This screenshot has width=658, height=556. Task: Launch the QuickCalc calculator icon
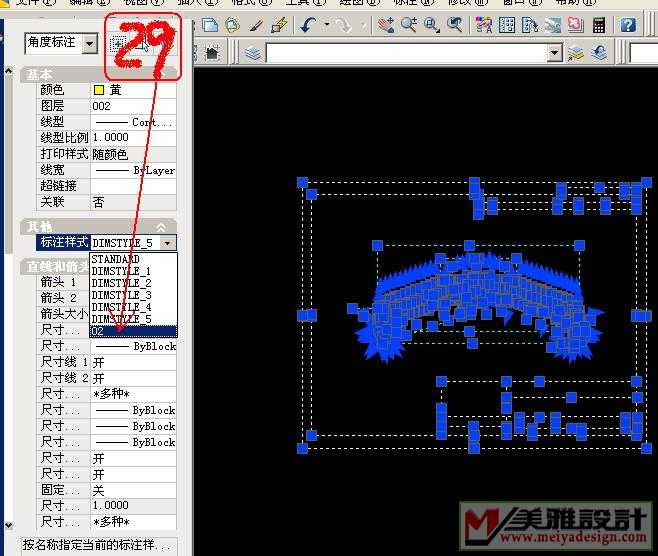tap(599, 25)
